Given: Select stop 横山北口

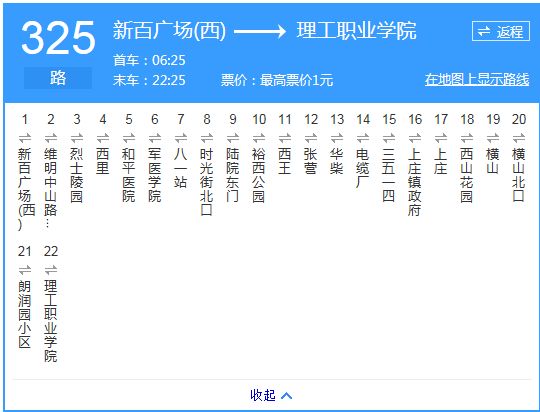Looking at the screenshot, I should point(519,175).
